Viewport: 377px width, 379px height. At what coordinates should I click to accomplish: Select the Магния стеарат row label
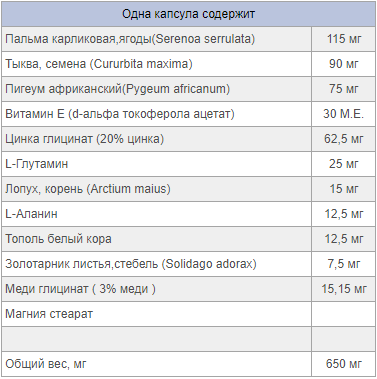tap(157, 314)
